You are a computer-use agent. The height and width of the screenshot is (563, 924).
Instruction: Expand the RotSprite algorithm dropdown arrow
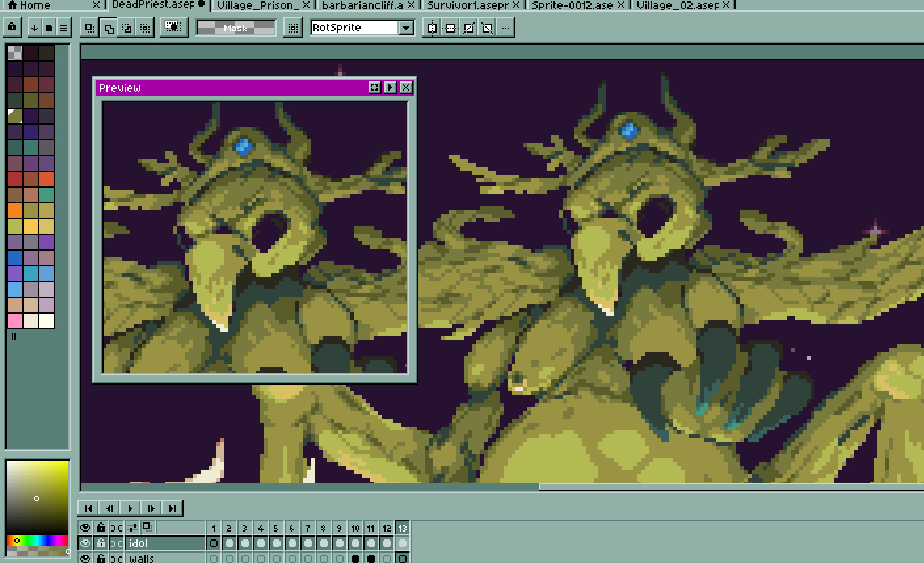point(407,28)
